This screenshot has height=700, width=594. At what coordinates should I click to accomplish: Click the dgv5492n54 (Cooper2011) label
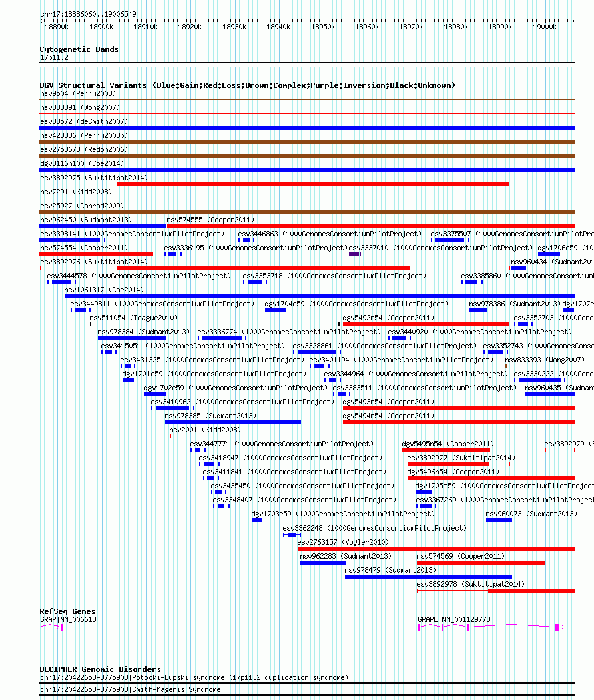(388, 318)
